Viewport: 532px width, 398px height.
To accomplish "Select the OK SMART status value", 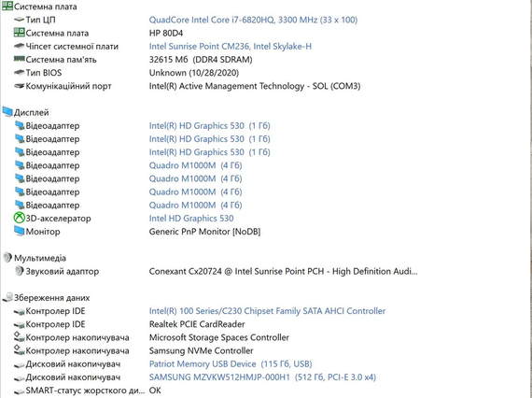I will [x=155, y=391].
